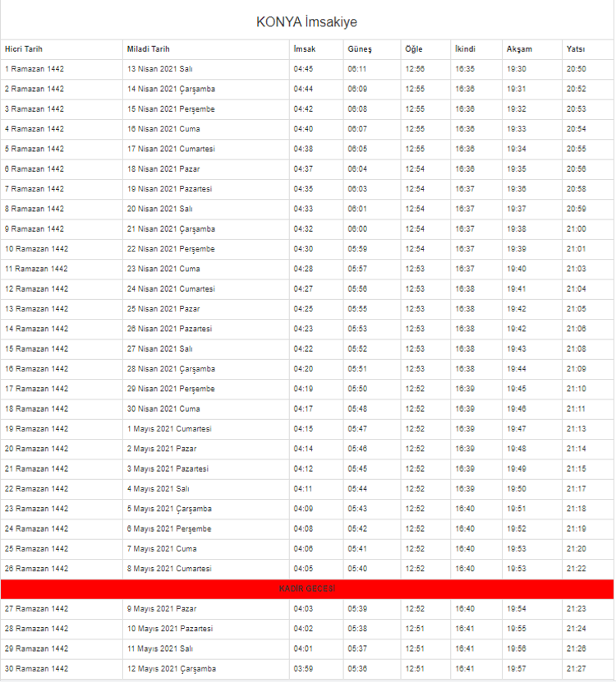Select the "1 Ramazan 1442" cell
Viewport: 616px width, 683px height.
[34, 69]
